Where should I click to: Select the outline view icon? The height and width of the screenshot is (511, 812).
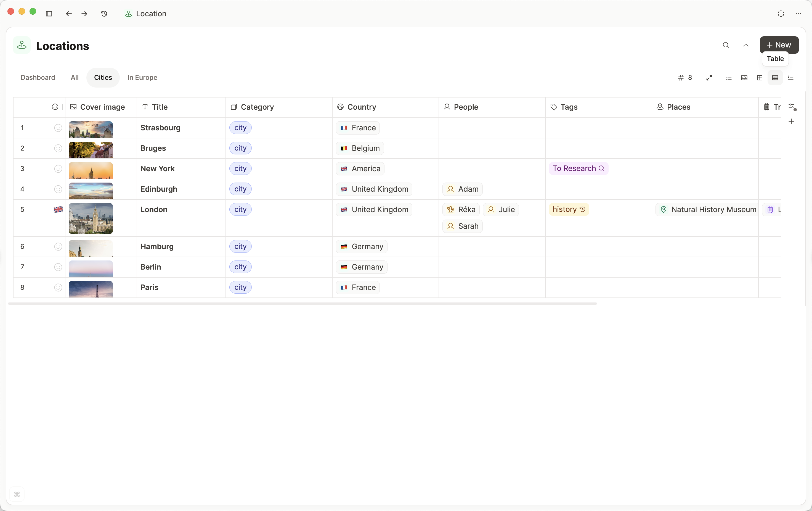[x=790, y=78]
